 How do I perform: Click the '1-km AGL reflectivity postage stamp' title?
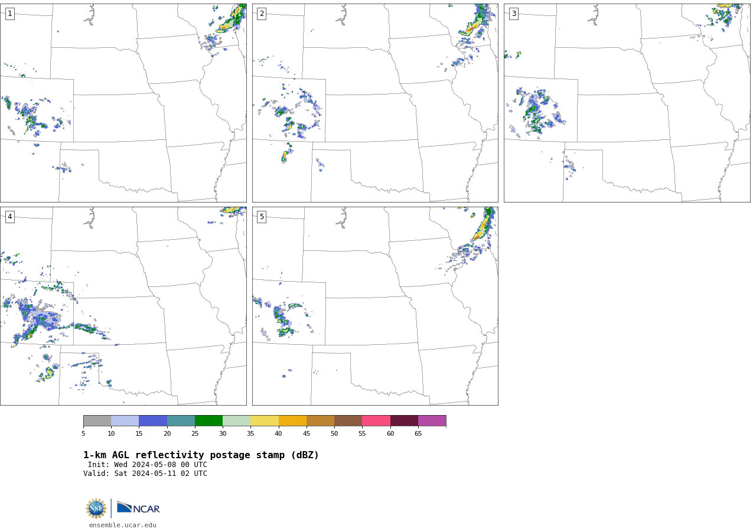pyautogui.click(x=201, y=455)
